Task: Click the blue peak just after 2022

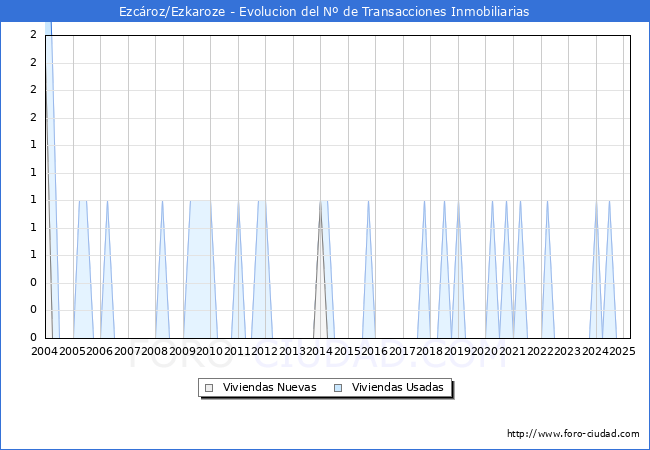Action: tap(548, 269)
